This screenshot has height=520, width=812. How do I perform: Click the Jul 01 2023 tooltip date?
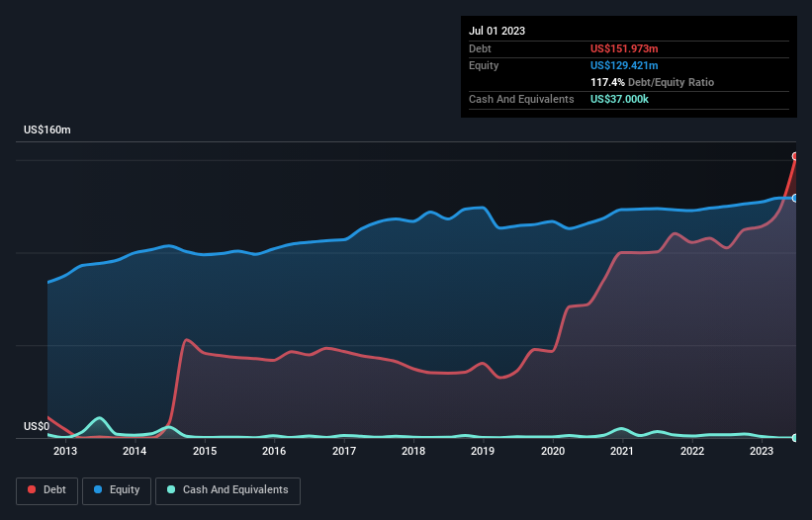coord(497,31)
